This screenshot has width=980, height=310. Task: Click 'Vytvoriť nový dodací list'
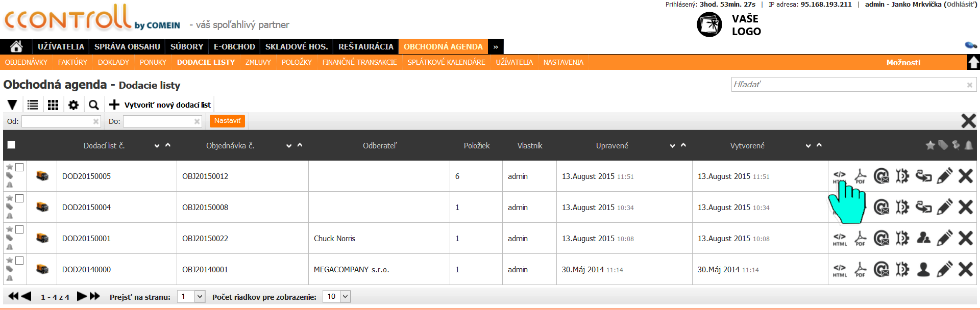(x=160, y=105)
